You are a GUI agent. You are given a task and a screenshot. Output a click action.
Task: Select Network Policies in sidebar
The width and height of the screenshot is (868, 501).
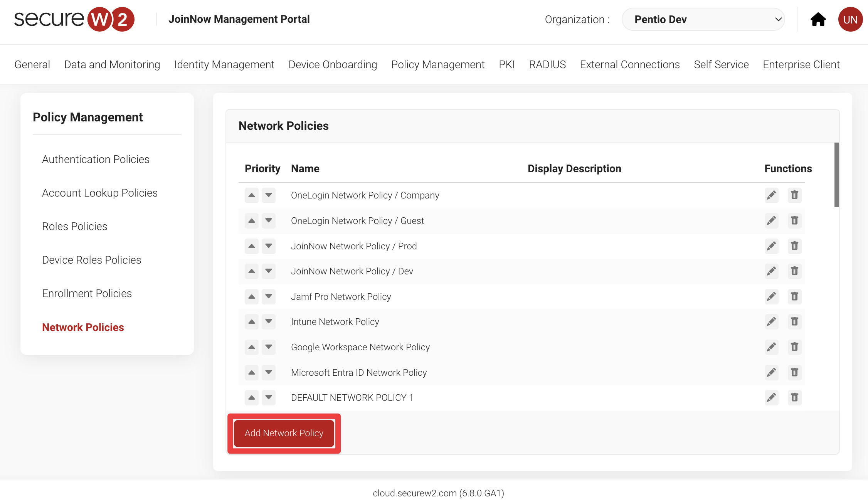tap(83, 327)
